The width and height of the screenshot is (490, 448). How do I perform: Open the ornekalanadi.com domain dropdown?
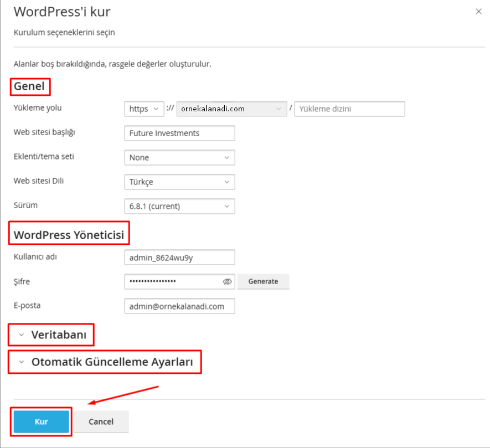pos(231,109)
